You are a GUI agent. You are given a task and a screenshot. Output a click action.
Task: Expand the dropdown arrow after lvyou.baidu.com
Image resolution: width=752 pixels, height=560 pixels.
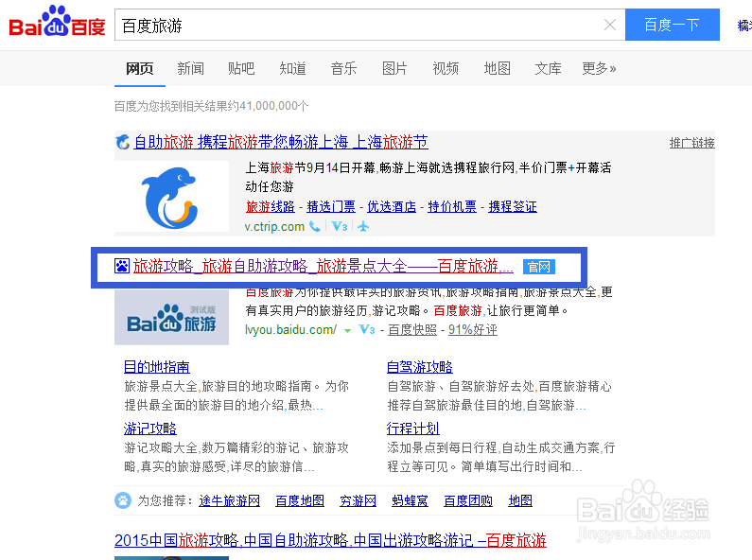point(348,330)
